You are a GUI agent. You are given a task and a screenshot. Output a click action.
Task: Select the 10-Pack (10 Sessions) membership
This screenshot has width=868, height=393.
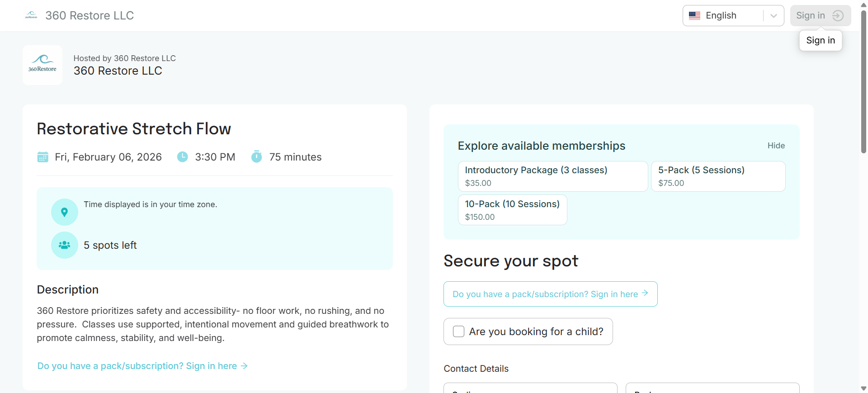click(x=512, y=210)
